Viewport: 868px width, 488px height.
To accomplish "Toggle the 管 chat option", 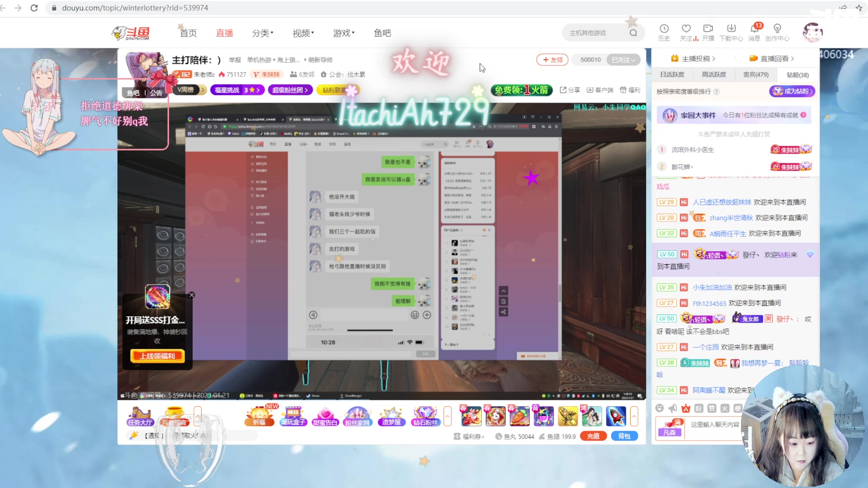I will coord(712,408).
